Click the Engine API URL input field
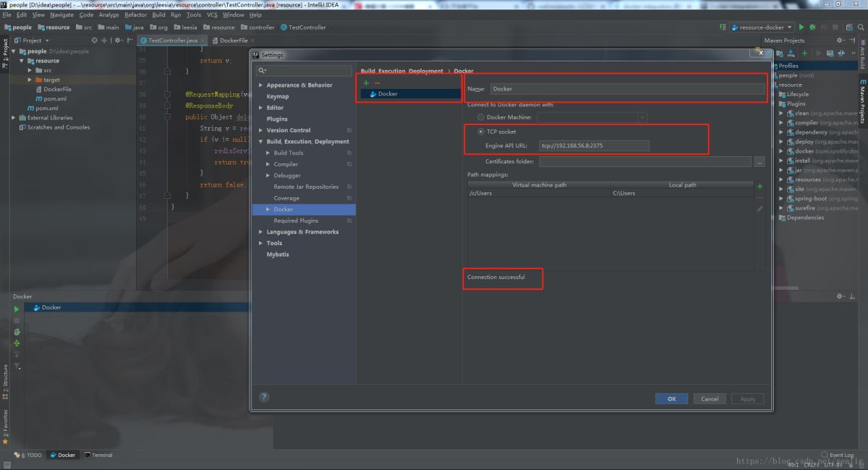The image size is (868, 470). coord(594,146)
